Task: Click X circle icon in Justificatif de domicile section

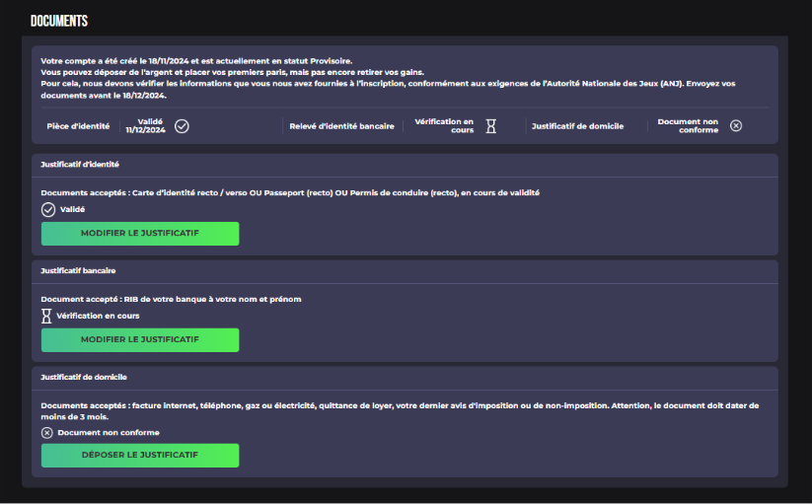Action: click(x=46, y=432)
